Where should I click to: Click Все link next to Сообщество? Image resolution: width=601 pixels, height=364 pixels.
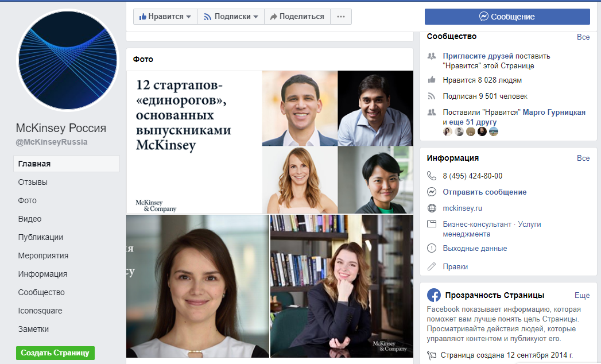[x=583, y=37]
